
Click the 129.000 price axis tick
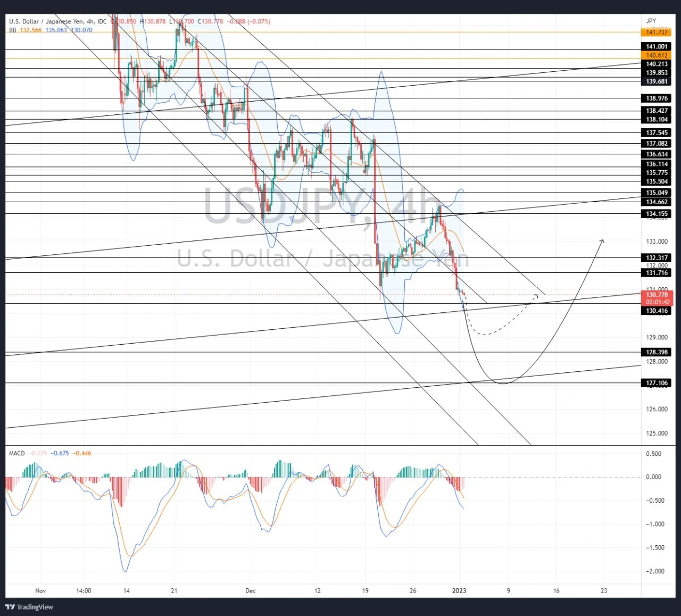click(x=657, y=337)
